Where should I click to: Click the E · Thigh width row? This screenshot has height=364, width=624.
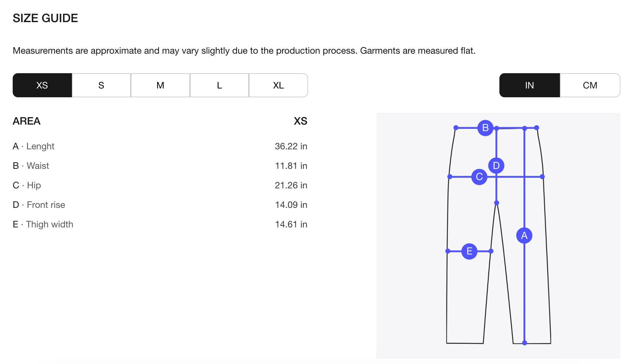click(43, 224)
